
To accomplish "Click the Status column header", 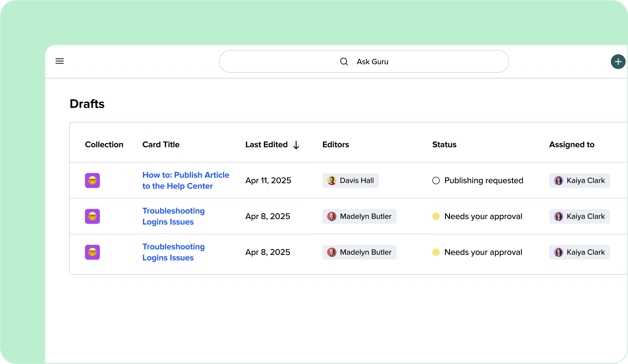I will [444, 145].
